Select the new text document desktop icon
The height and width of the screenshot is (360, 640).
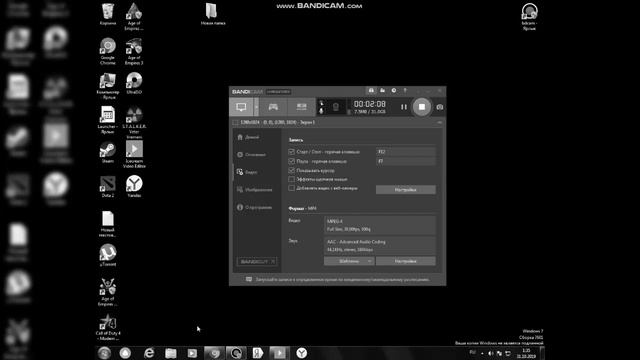[x=108, y=224]
